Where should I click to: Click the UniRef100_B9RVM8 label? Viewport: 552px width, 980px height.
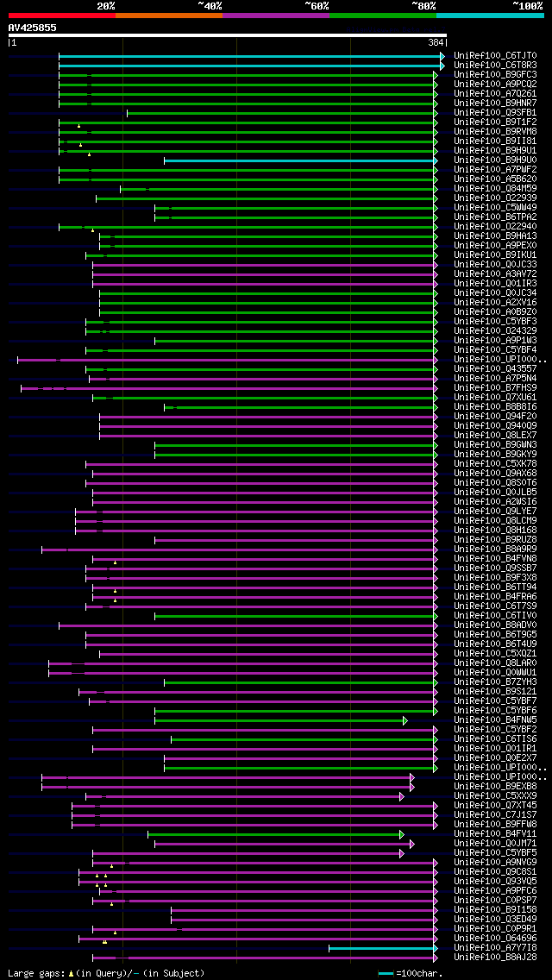[495, 132]
